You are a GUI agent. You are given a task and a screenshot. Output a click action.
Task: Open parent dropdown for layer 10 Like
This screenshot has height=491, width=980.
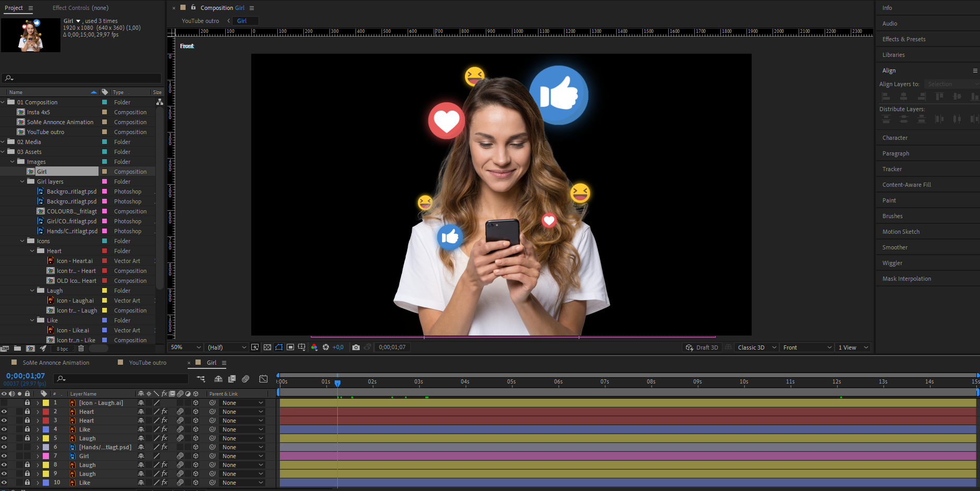tap(242, 483)
